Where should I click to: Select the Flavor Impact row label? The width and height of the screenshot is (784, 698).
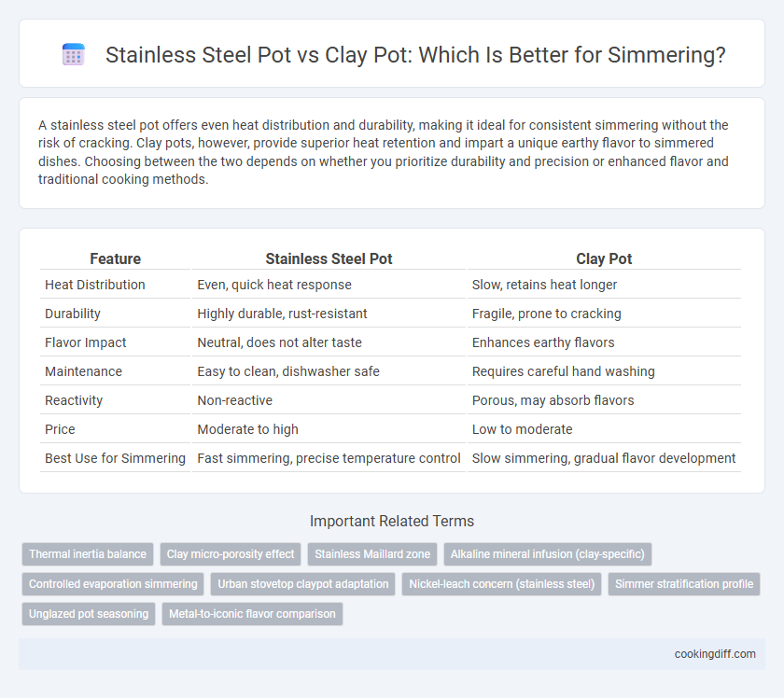[x=86, y=342]
